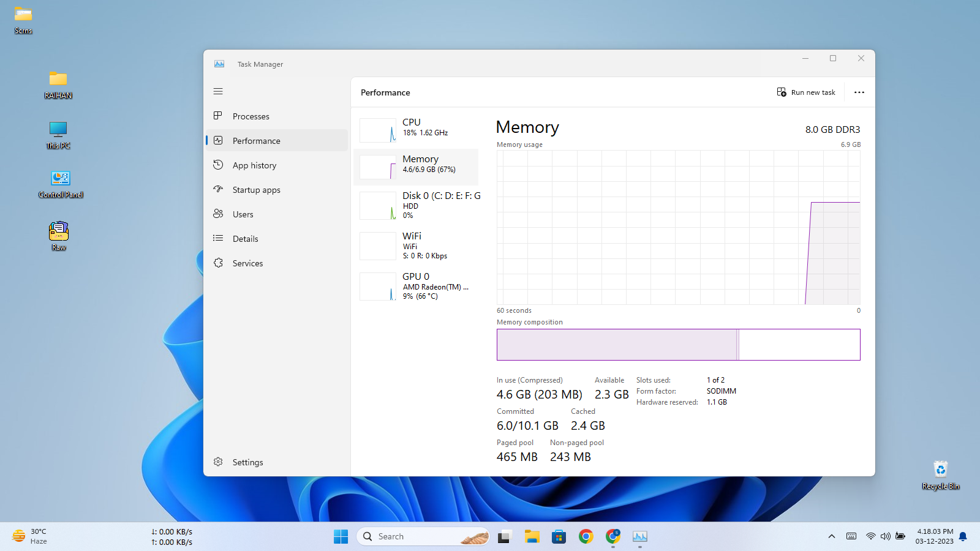The height and width of the screenshot is (551, 980).
Task: Click the Details list icon
Action: click(218, 238)
